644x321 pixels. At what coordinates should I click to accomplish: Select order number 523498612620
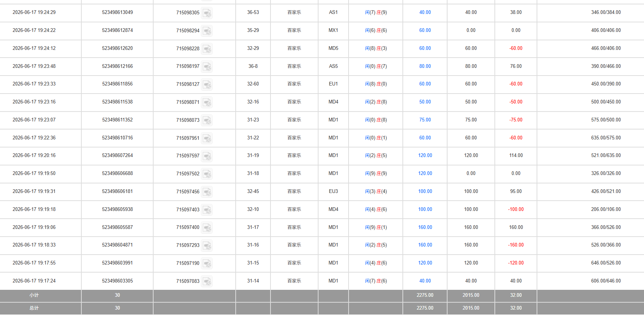click(117, 48)
